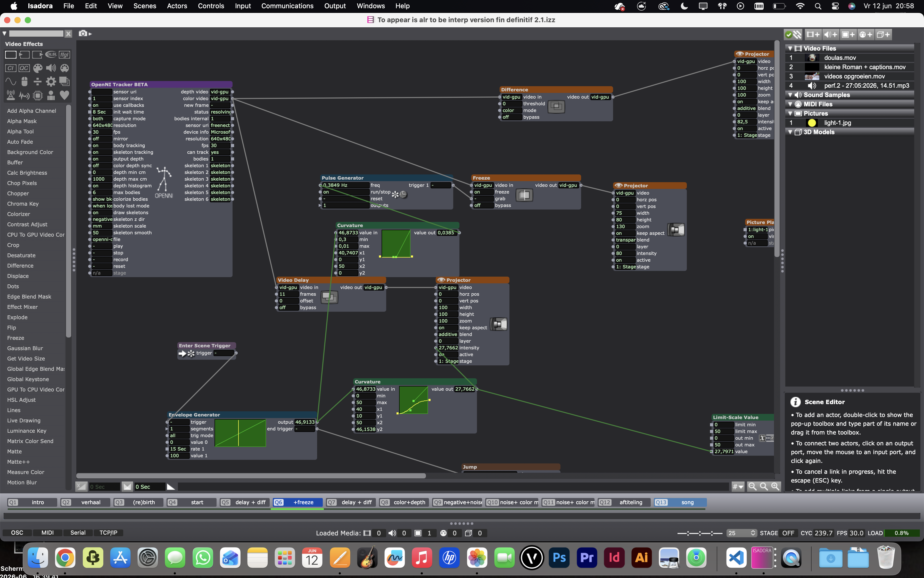Image resolution: width=924 pixels, height=578 pixels.
Task: Click the zoom in magnifier icon
Action: click(775, 486)
